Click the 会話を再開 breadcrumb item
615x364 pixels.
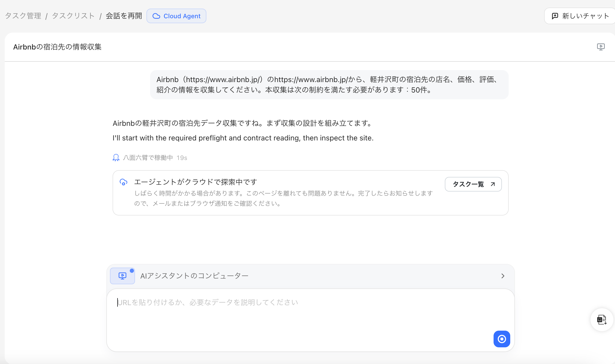tap(124, 16)
